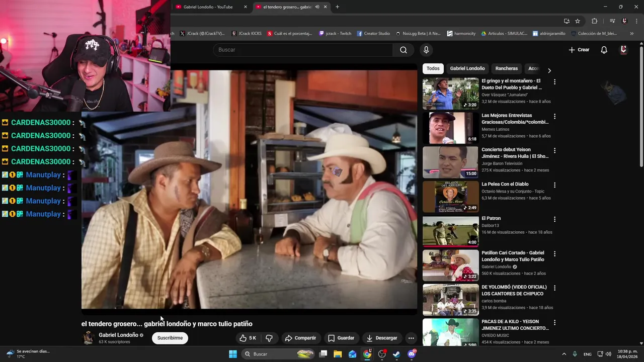Open Windows Start menu

tap(233, 354)
